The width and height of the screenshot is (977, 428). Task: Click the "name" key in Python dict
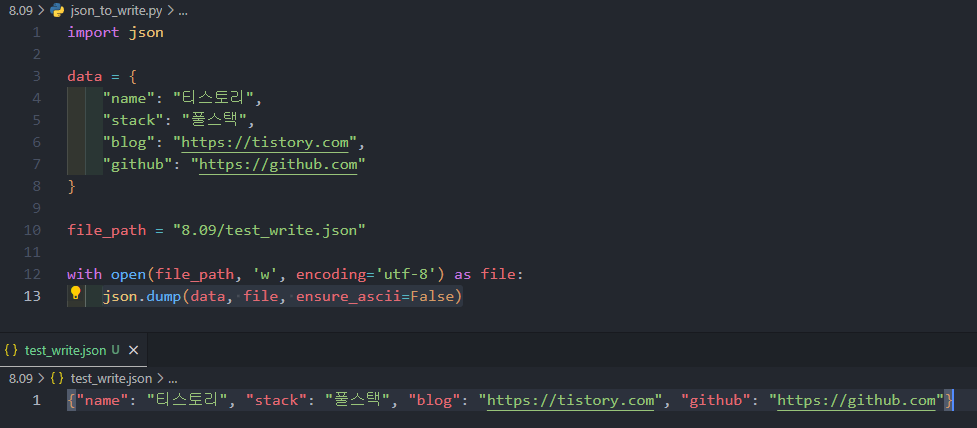point(129,98)
